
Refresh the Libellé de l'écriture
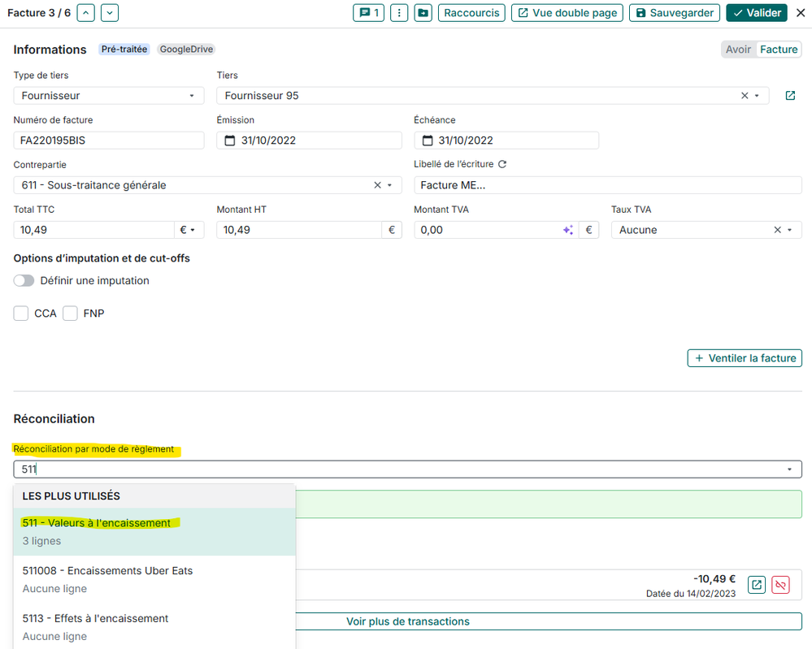[x=502, y=164]
